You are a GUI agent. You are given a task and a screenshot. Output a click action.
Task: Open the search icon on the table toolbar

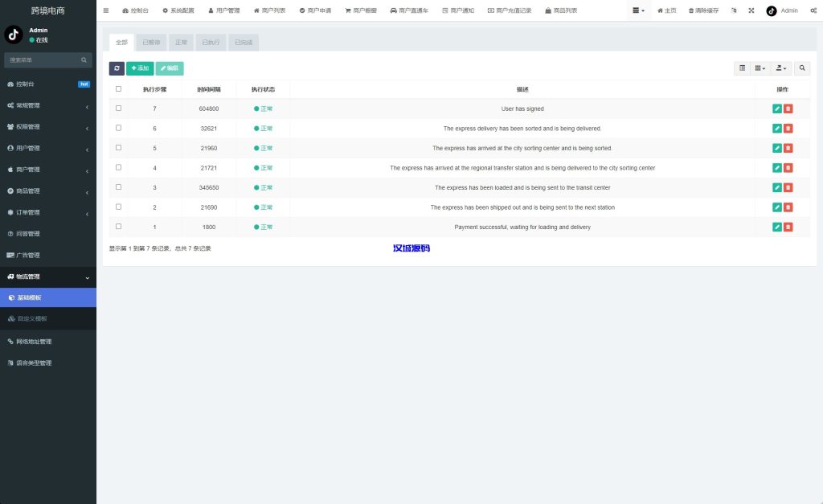click(802, 68)
